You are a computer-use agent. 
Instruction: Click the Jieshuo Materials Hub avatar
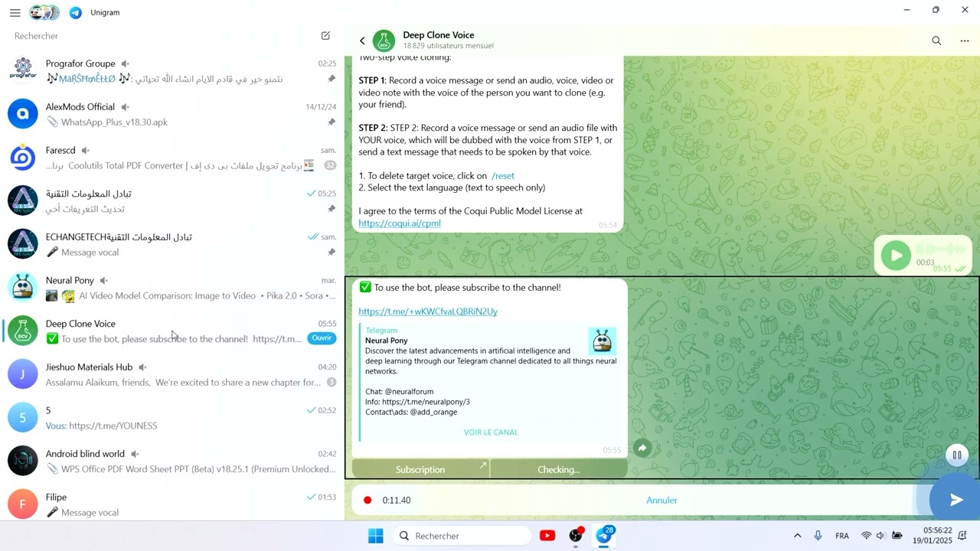23,374
